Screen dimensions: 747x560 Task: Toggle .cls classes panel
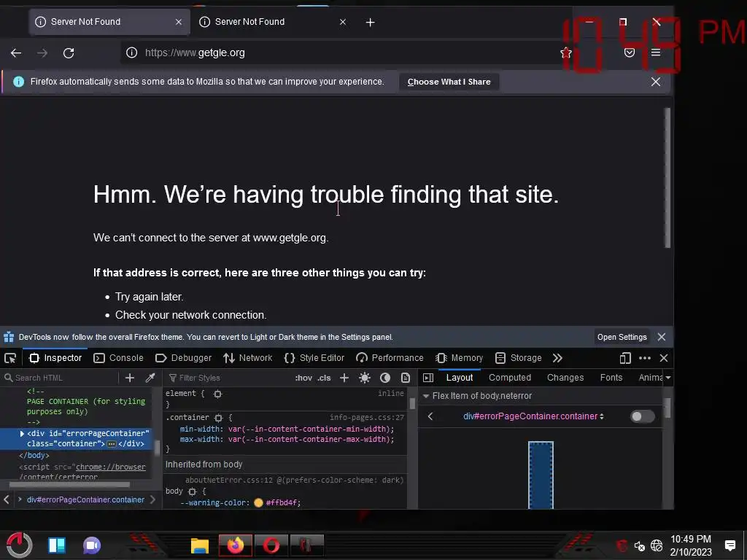(x=324, y=378)
